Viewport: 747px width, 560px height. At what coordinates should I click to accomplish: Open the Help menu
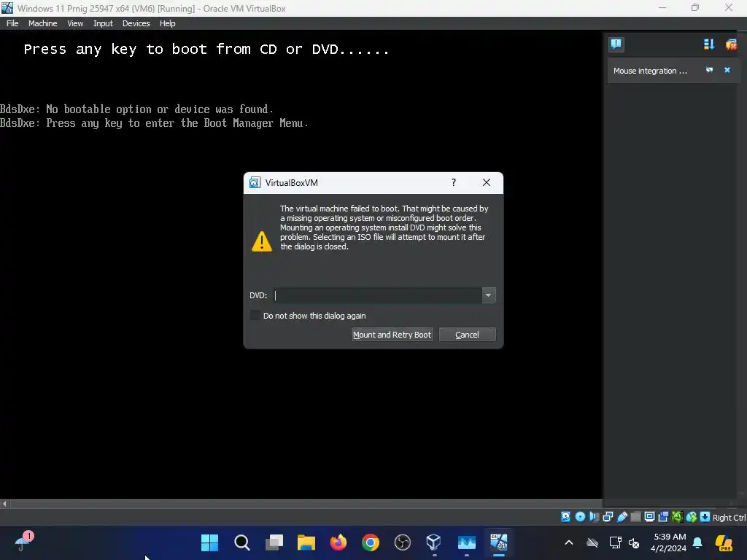tap(167, 23)
